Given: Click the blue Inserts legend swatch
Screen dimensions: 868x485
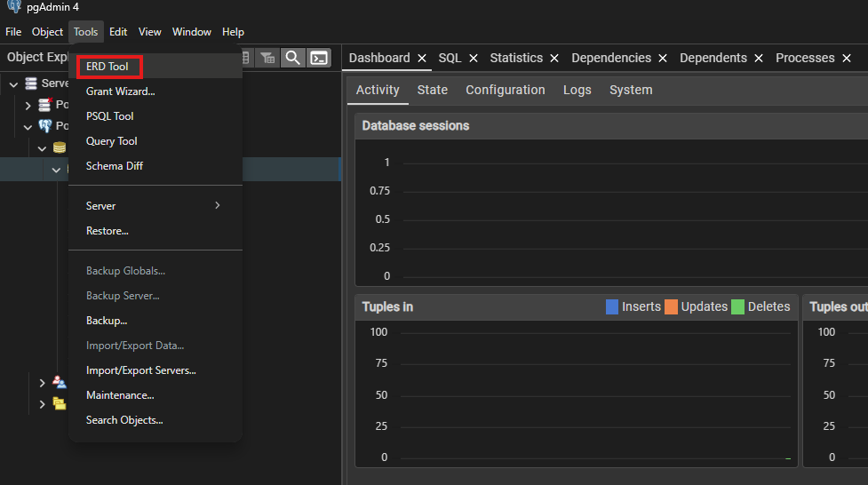Looking at the screenshot, I should point(612,306).
